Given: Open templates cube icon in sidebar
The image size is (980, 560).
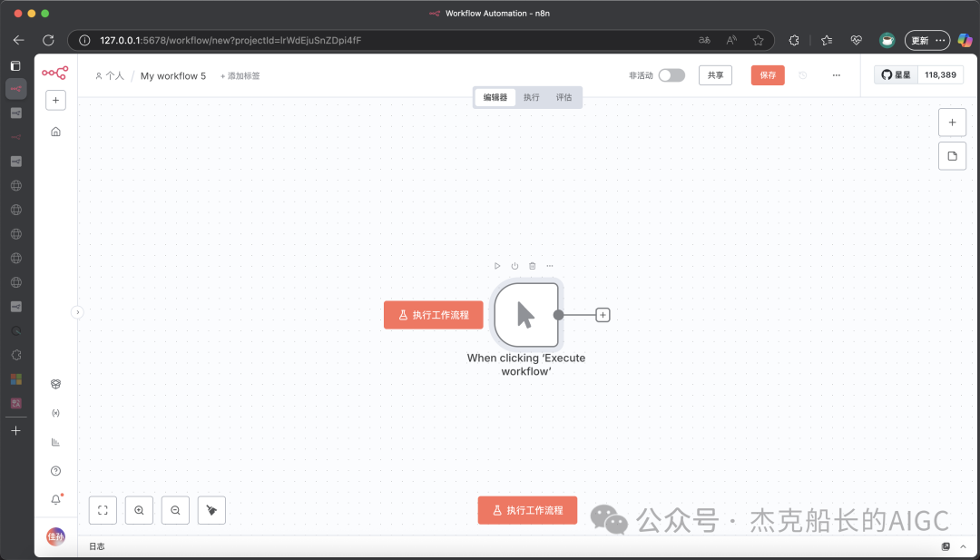Looking at the screenshot, I should [x=55, y=384].
